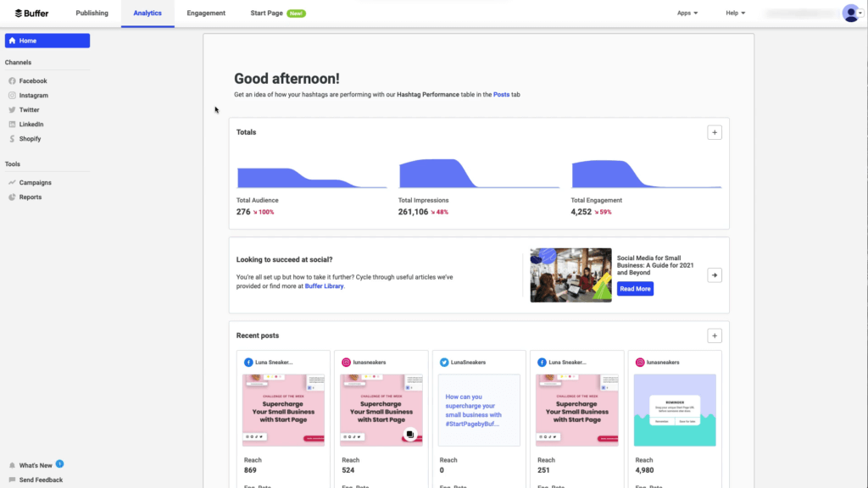Expand the Apps dropdown

coord(687,13)
